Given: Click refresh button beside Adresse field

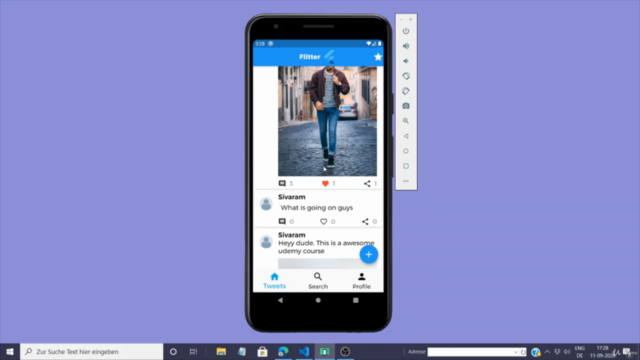Looking at the screenshot, I should [523, 352].
